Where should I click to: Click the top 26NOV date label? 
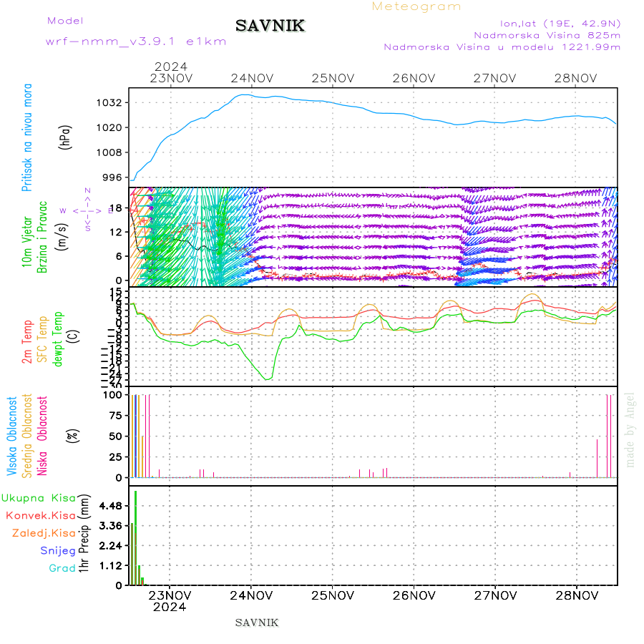point(414,79)
